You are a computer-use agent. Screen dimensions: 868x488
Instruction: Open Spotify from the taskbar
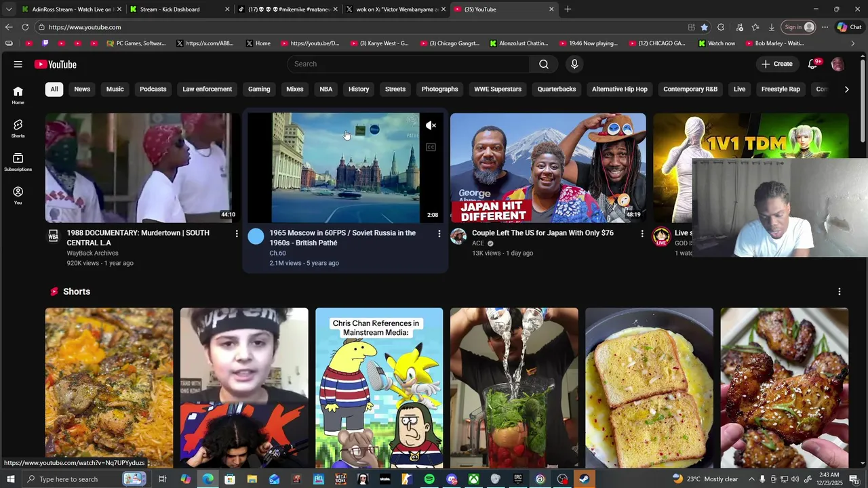click(429, 479)
